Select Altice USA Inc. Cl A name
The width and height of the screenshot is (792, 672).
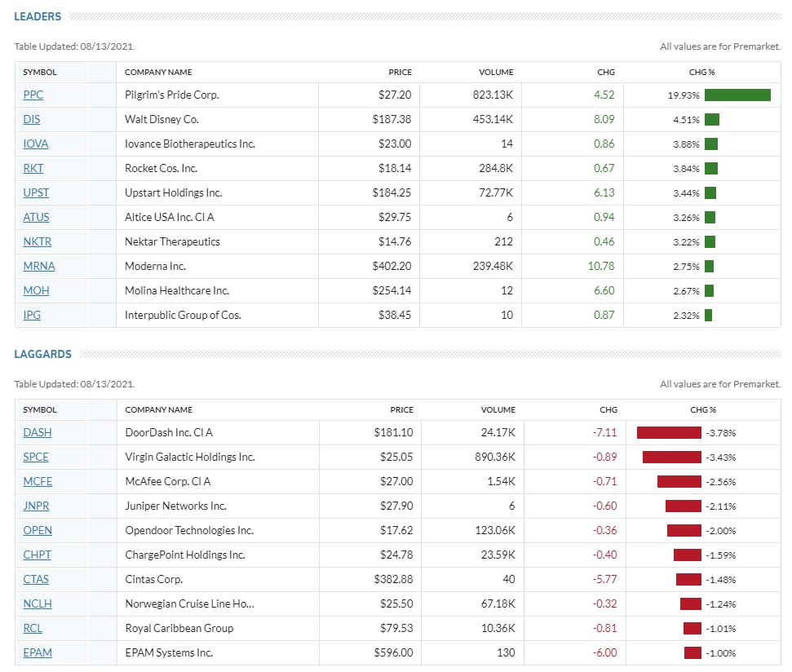click(x=170, y=217)
